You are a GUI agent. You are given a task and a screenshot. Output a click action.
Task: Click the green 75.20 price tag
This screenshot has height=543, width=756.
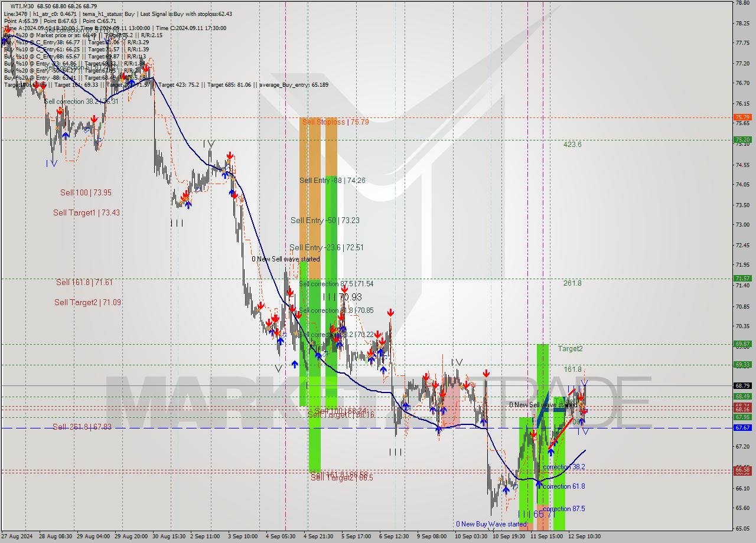coord(742,140)
